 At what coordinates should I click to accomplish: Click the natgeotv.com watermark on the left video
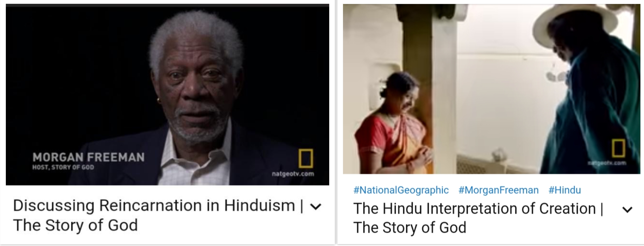click(x=293, y=174)
